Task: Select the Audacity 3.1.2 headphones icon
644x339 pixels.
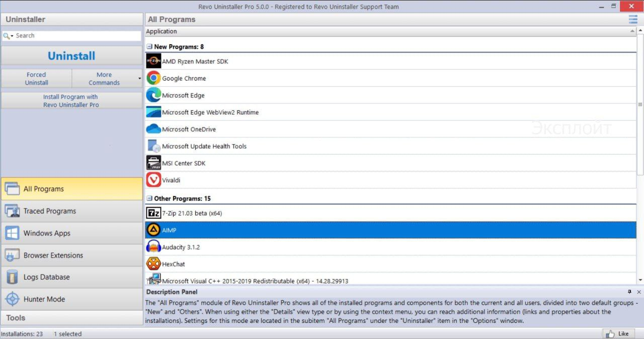Action: 153,247
